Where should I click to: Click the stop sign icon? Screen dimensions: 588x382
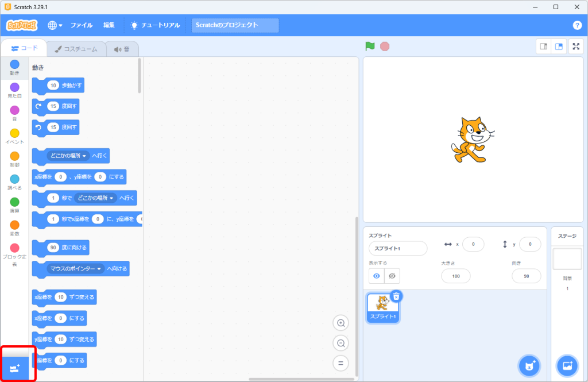tap(384, 47)
